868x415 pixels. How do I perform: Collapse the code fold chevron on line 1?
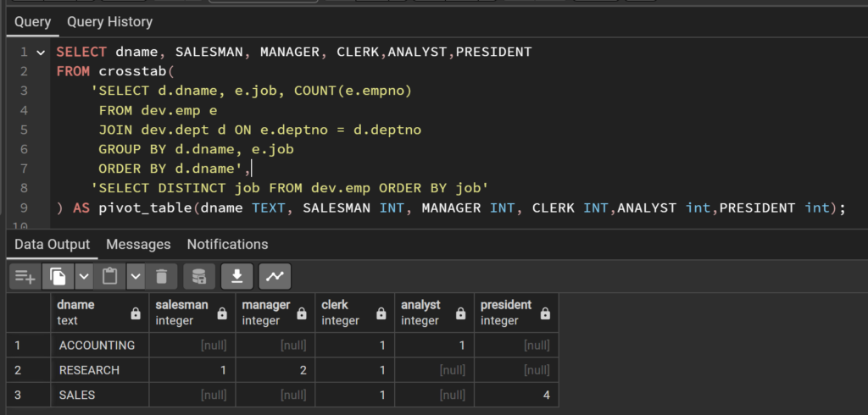click(x=41, y=53)
